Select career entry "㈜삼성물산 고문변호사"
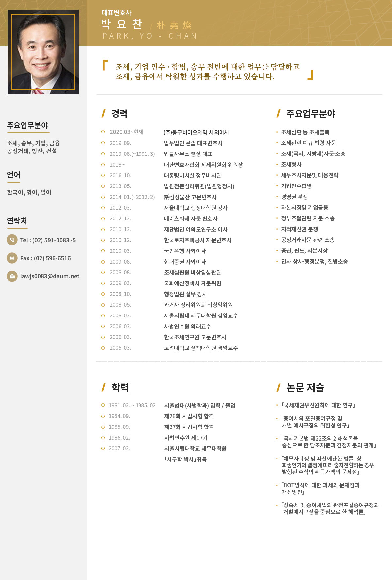 tap(190, 197)
